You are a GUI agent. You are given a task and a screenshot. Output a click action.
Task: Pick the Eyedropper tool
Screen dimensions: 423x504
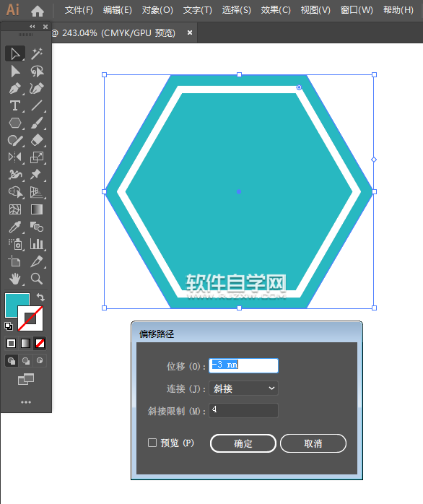pos(14,227)
